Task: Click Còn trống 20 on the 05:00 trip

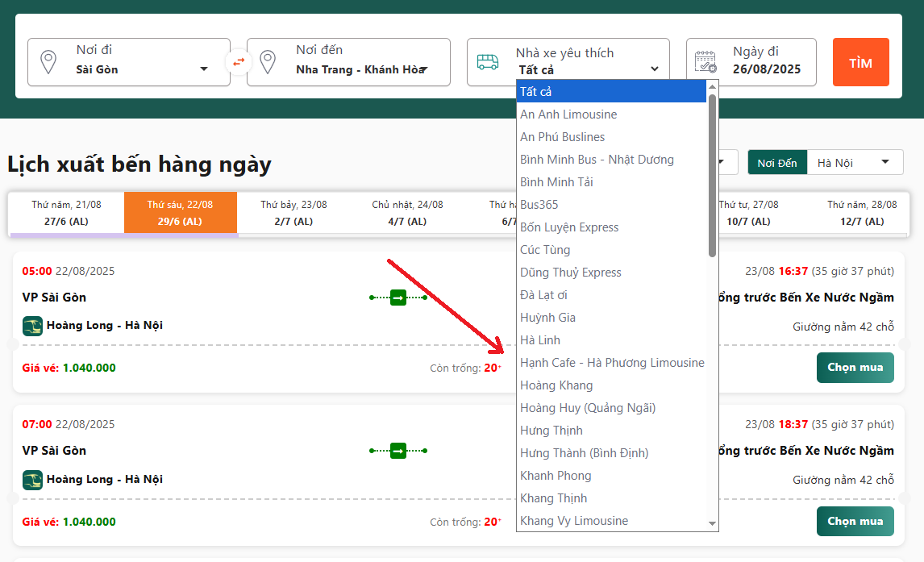Action: click(x=465, y=368)
